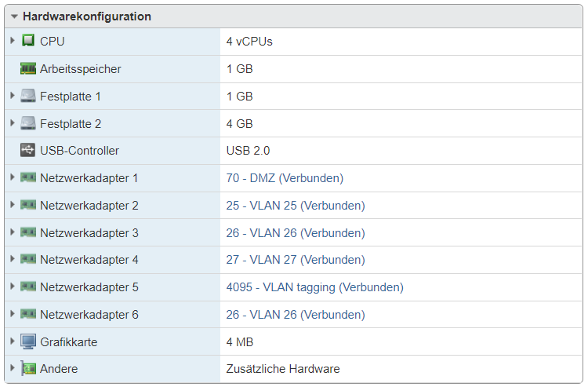Click the Grafikkarte monitor icon
The image size is (588, 387).
[28, 342]
